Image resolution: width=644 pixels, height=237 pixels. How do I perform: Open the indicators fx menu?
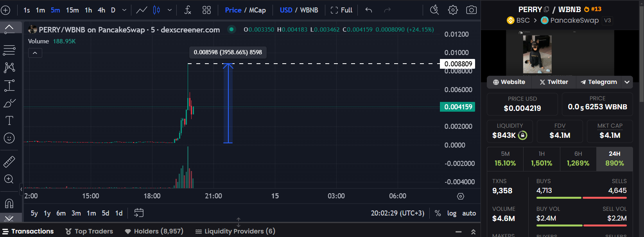(x=188, y=10)
